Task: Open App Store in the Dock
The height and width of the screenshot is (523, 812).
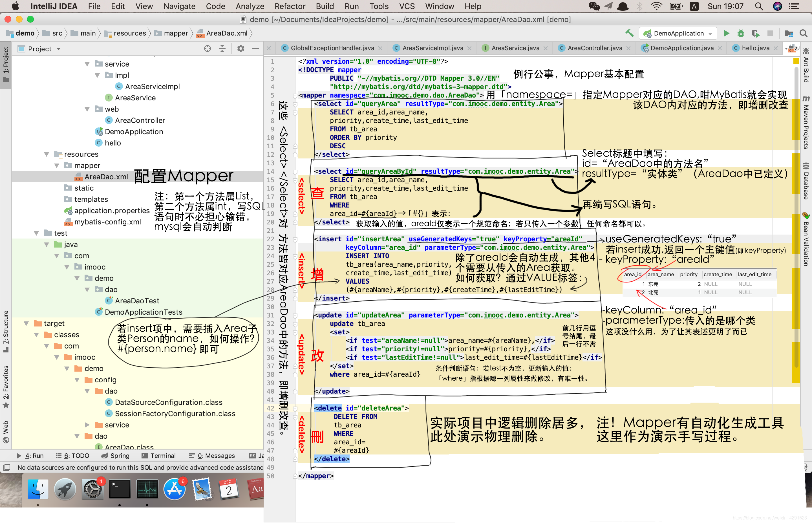Action: [174, 489]
